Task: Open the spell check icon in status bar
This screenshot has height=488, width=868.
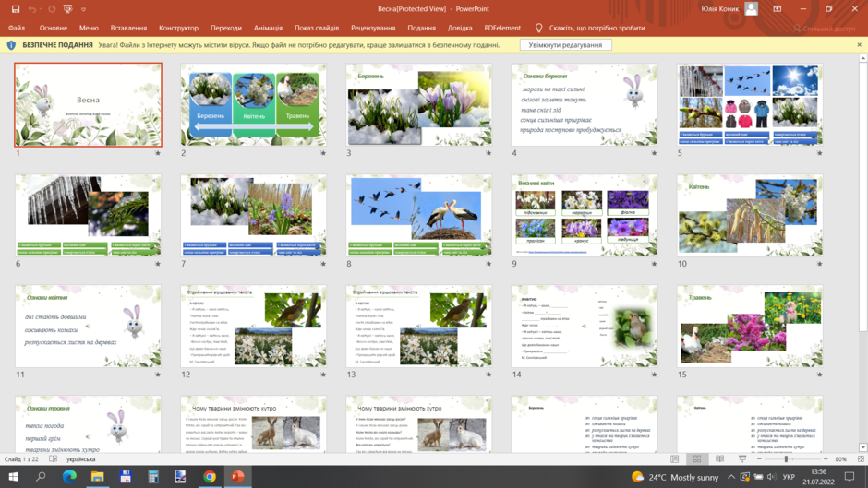Action: (54, 459)
